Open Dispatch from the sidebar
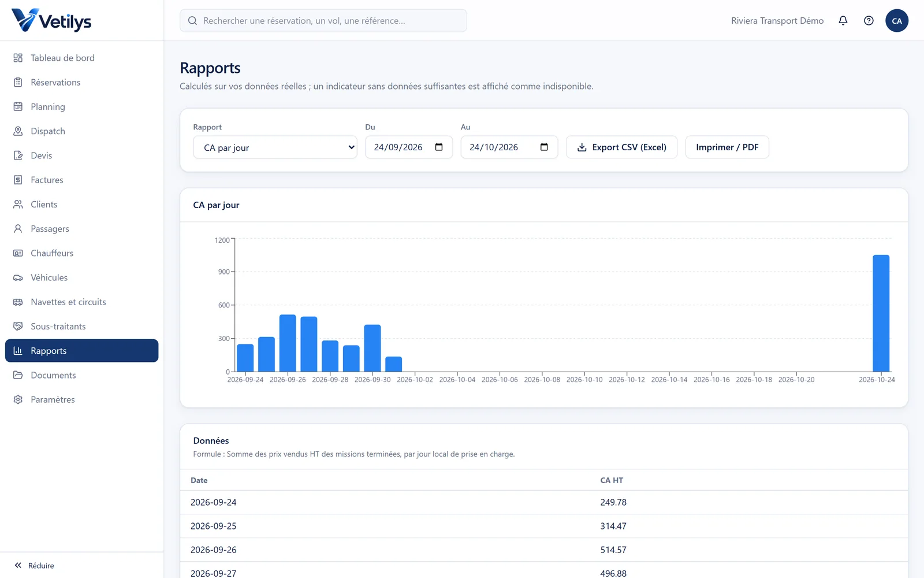924x578 pixels. pos(82,131)
